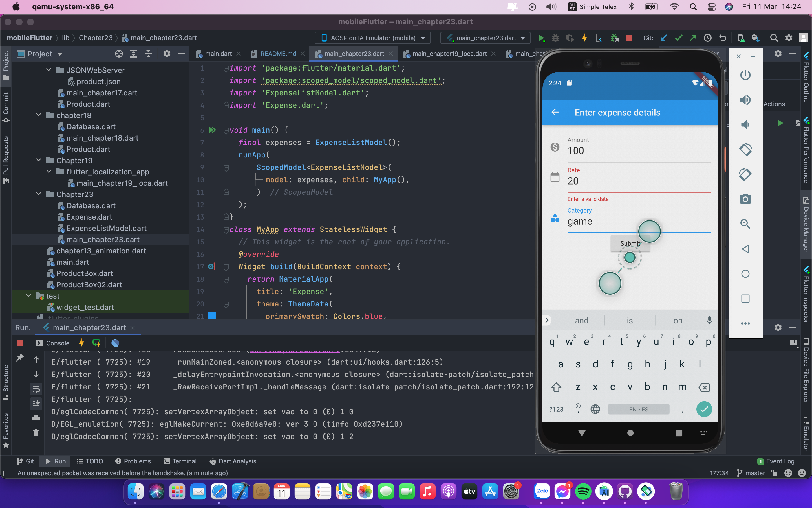Click Hot Restart icon in Run console
The height and width of the screenshot is (508, 812).
click(96, 343)
